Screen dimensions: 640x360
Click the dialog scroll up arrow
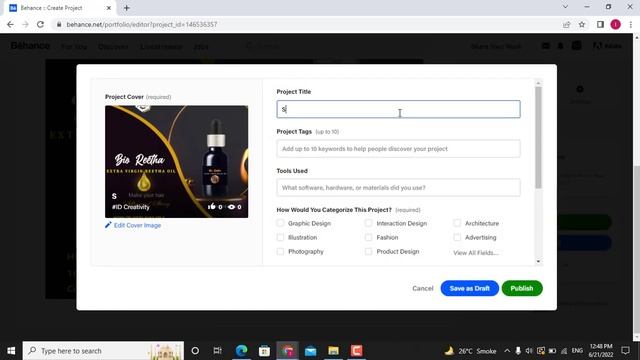pos(538,83)
